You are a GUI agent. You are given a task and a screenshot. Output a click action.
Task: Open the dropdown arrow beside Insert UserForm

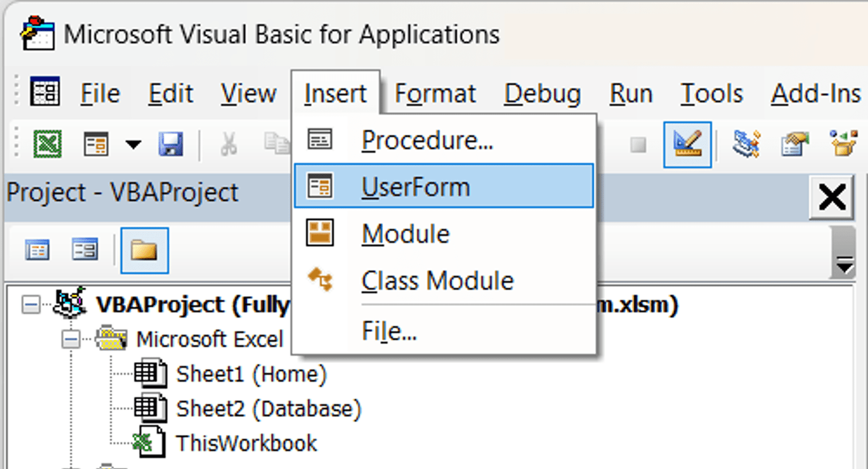coord(133,144)
